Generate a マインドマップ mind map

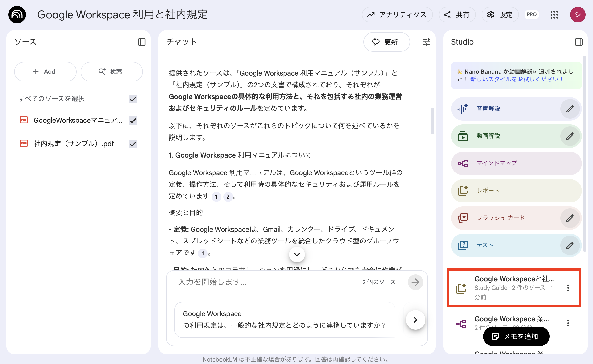click(x=496, y=163)
